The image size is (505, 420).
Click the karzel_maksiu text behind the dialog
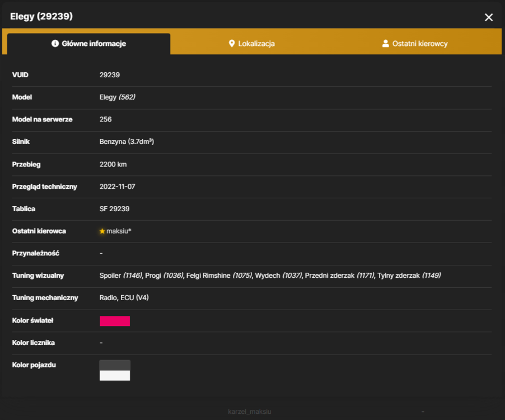pos(250,412)
